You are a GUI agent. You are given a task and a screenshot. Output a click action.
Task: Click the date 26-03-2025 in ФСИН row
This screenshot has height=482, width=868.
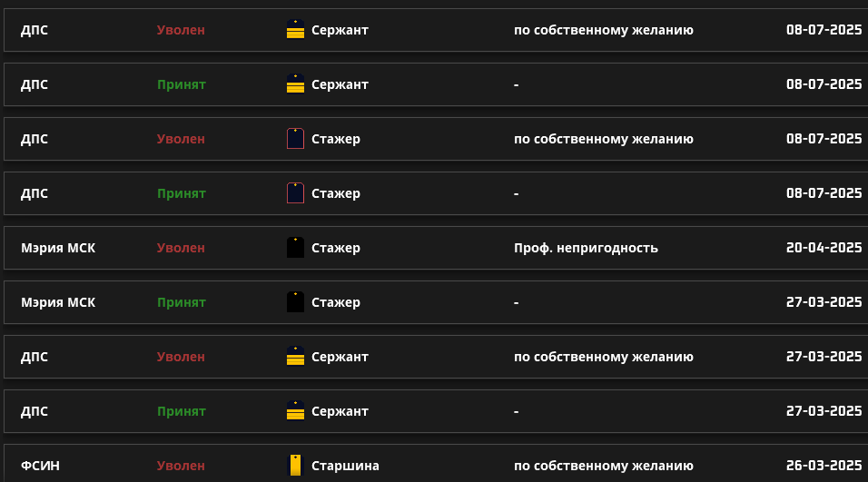tap(824, 466)
